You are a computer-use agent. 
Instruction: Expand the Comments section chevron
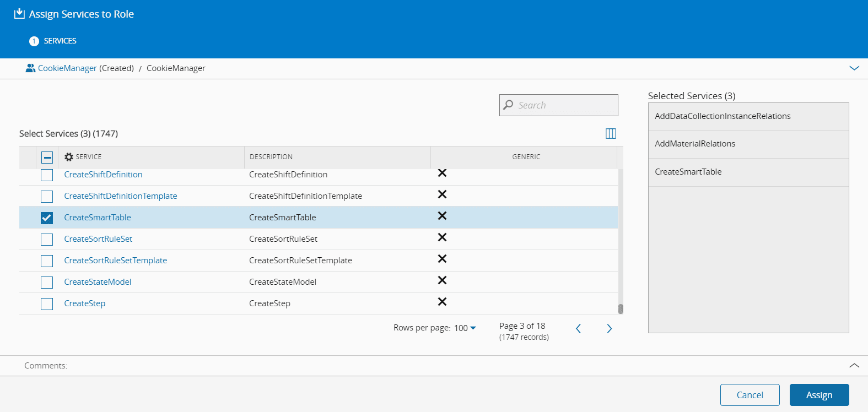pyautogui.click(x=854, y=366)
